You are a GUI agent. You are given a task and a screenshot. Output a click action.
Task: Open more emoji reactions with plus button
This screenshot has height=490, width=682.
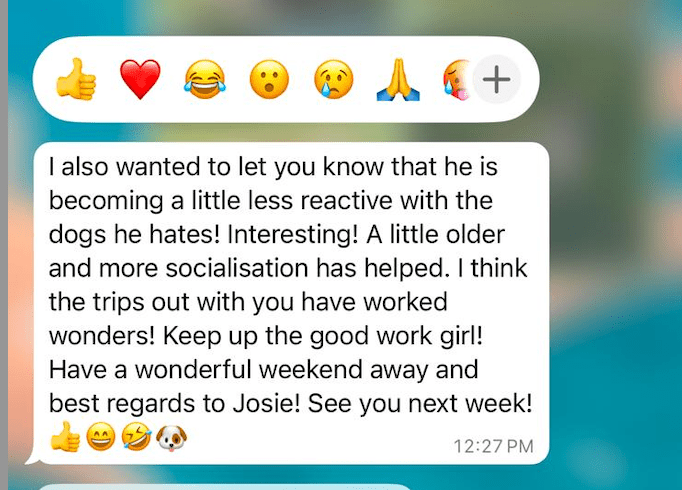click(x=496, y=79)
